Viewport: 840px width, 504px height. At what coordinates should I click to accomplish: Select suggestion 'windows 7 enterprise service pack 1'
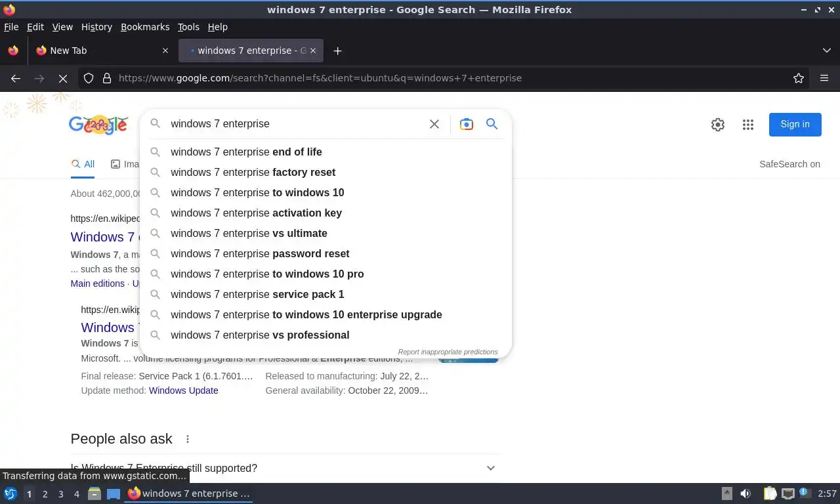325,294
